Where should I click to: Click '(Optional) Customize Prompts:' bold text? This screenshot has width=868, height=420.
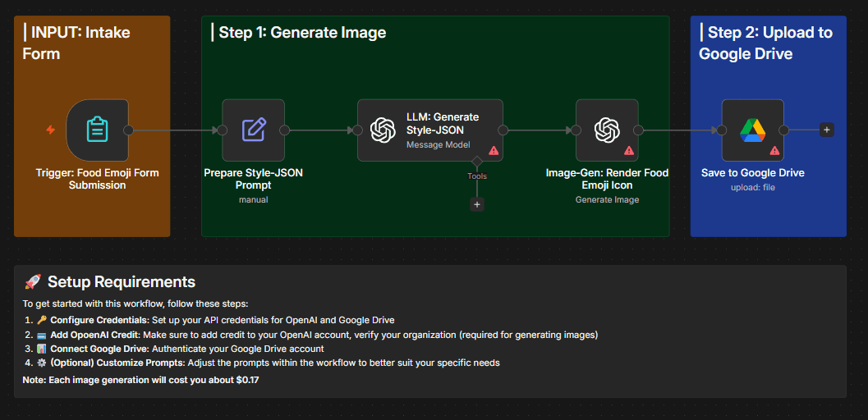[x=118, y=363]
